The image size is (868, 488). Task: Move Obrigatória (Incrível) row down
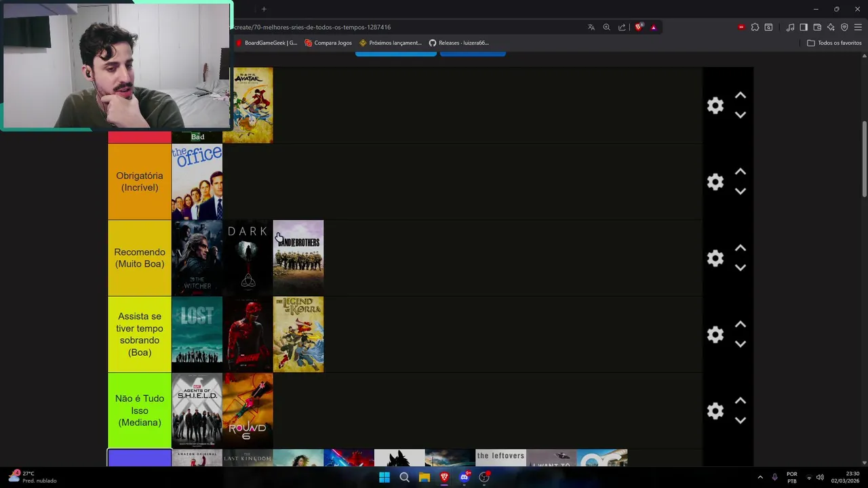pos(741,191)
